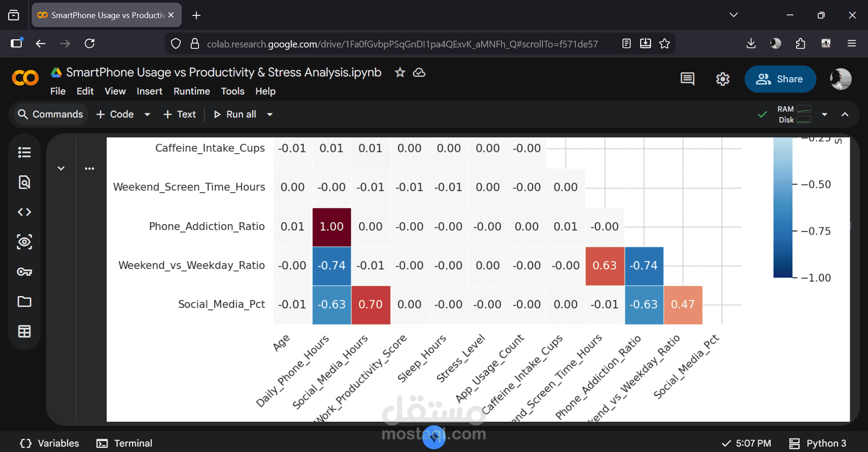Viewport: 868px width, 452px height.
Task: Expand the Run all dropdown arrow
Action: click(270, 114)
